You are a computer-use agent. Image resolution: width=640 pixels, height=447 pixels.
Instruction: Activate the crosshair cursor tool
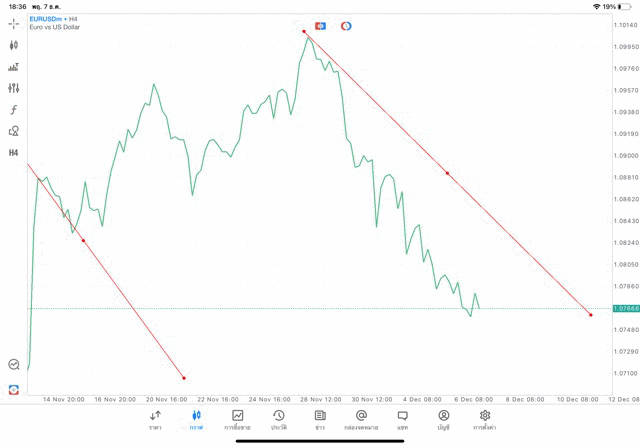[14, 23]
